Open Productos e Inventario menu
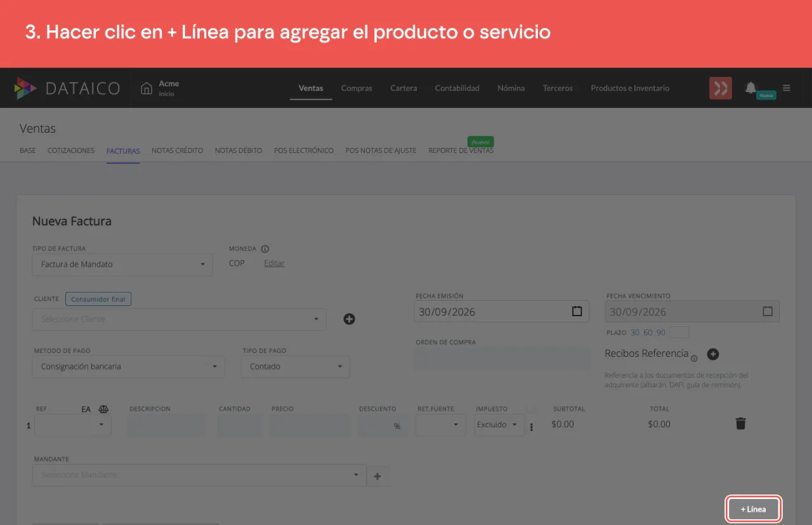This screenshot has height=525, width=812. click(x=630, y=88)
